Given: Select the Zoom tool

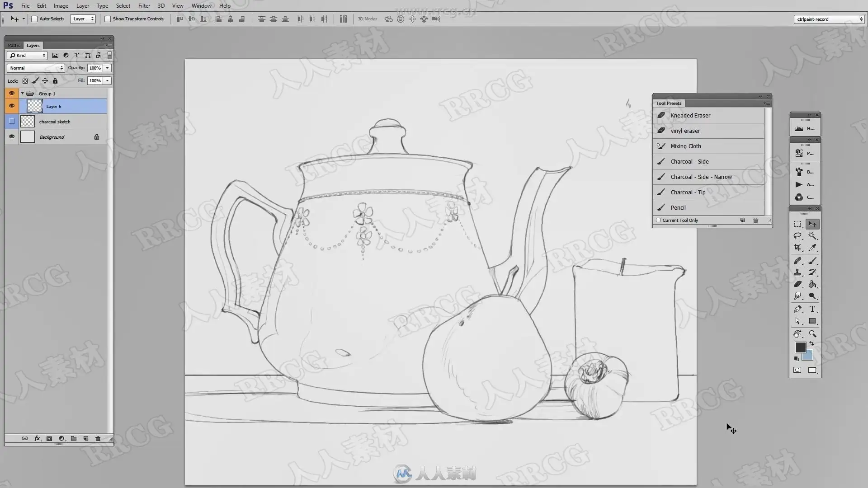Looking at the screenshot, I should click(812, 334).
